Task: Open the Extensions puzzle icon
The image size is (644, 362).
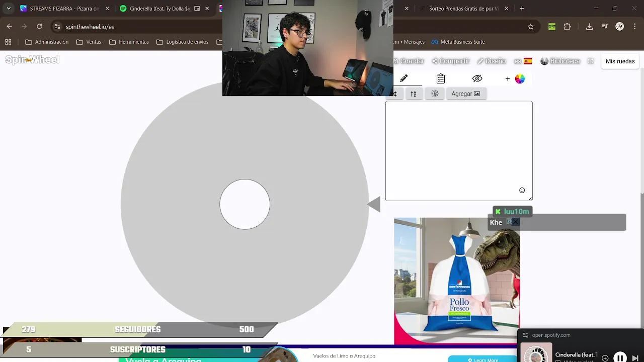Action: point(568,27)
